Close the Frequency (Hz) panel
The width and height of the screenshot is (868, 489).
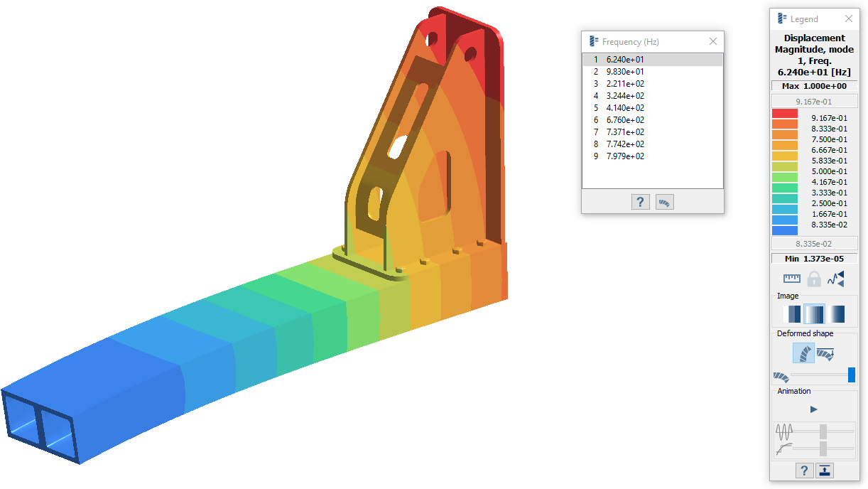(713, 42)
